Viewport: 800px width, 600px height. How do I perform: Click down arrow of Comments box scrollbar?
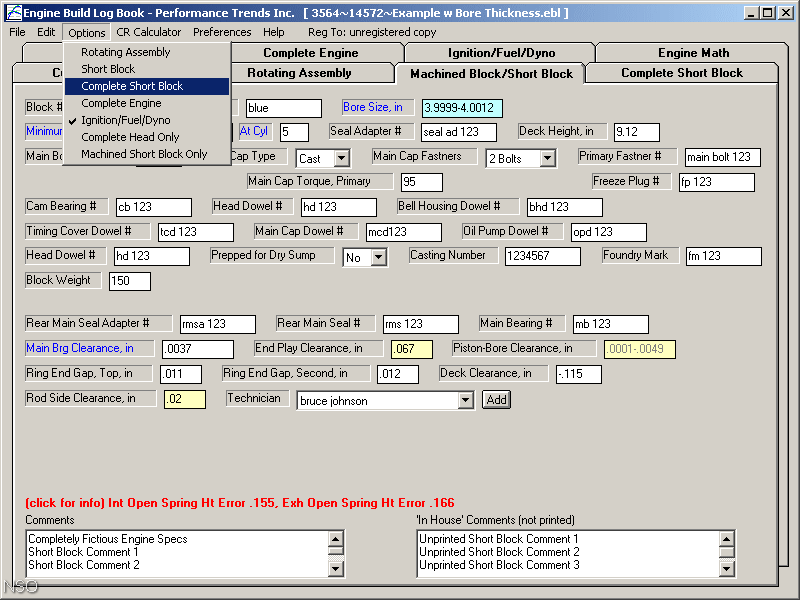335,568
